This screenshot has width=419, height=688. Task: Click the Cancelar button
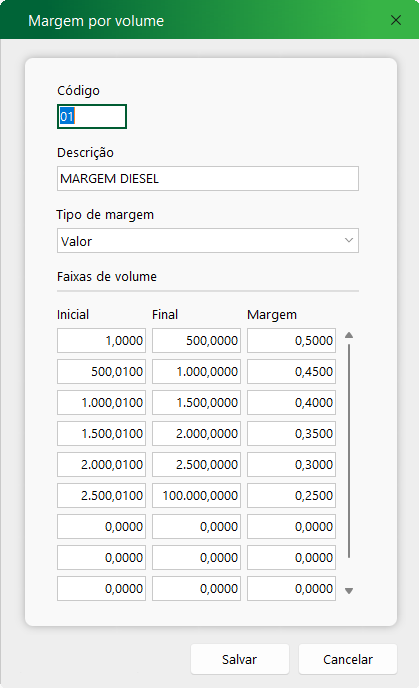pos(348,659)
